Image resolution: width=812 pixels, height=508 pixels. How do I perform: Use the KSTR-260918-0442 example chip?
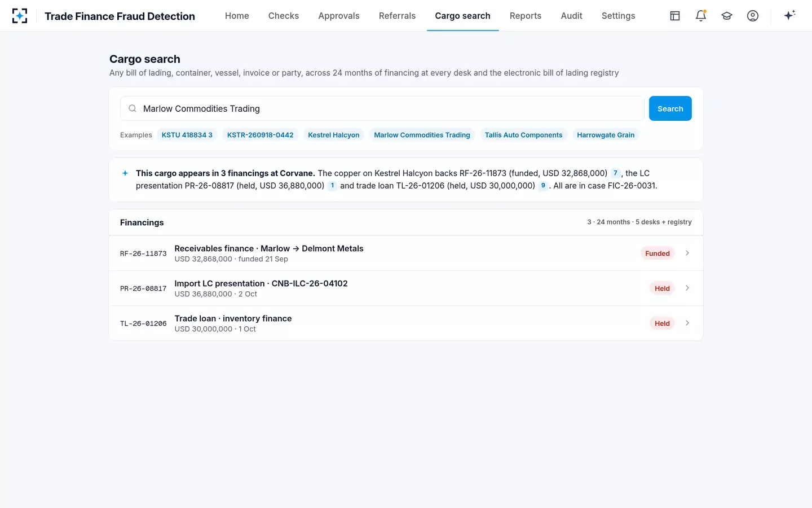tap(261, 135)
